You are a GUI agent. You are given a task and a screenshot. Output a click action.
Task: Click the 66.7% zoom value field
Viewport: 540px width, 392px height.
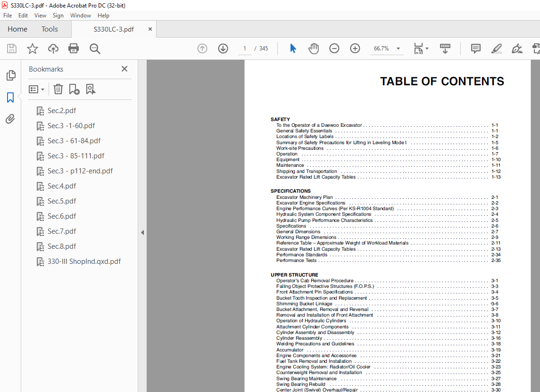click(x=382, y=49)
